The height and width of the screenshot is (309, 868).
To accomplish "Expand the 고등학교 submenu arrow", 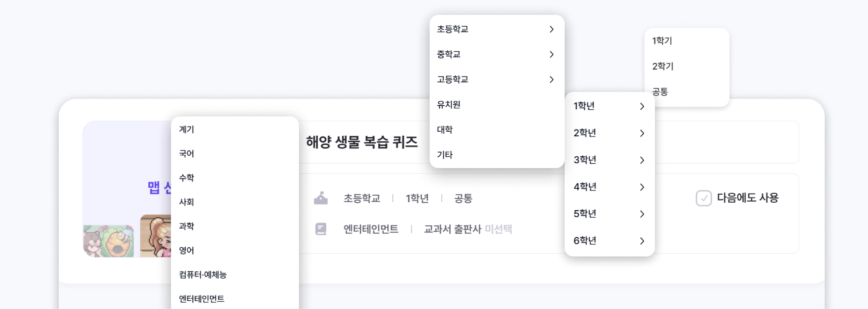I will 551,80.
